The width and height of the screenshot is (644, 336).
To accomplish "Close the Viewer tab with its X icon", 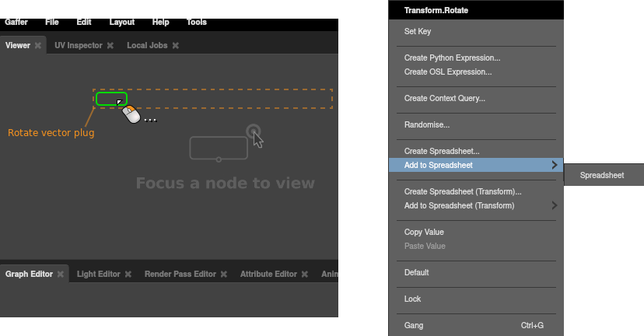I will click(37, 46).
